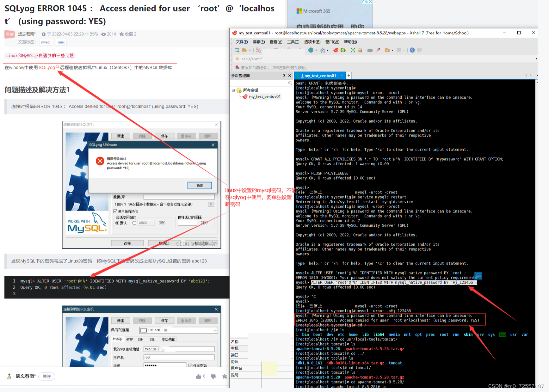This screenshot has width=549, height=392.
Task: Click the star favorite icon in bottom bar
Action: click(225, 376)
